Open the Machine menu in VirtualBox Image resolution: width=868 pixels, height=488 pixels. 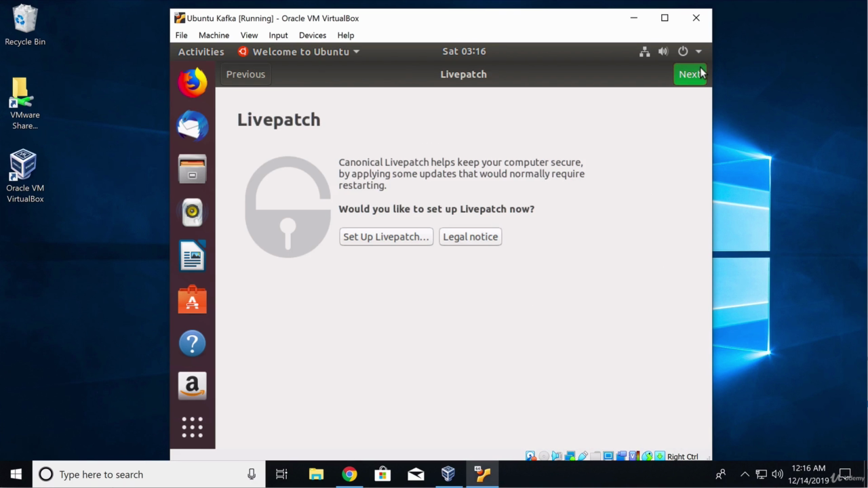pyautogui.click(x=214, y=35)
